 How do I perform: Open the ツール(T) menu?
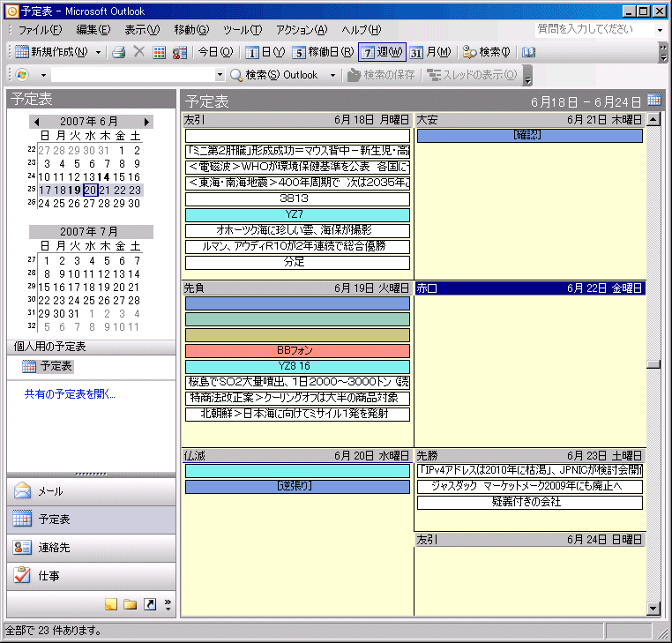click(x=242, y=30)
